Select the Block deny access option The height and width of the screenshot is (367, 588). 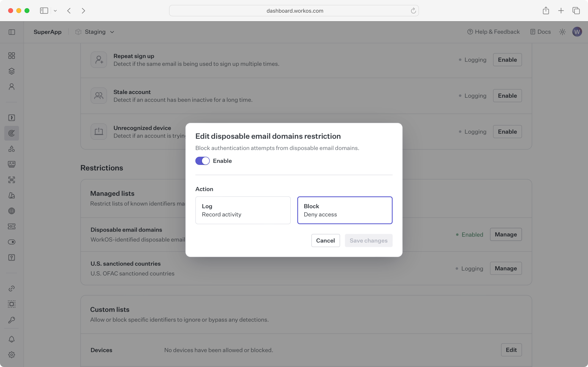(345, 210)
